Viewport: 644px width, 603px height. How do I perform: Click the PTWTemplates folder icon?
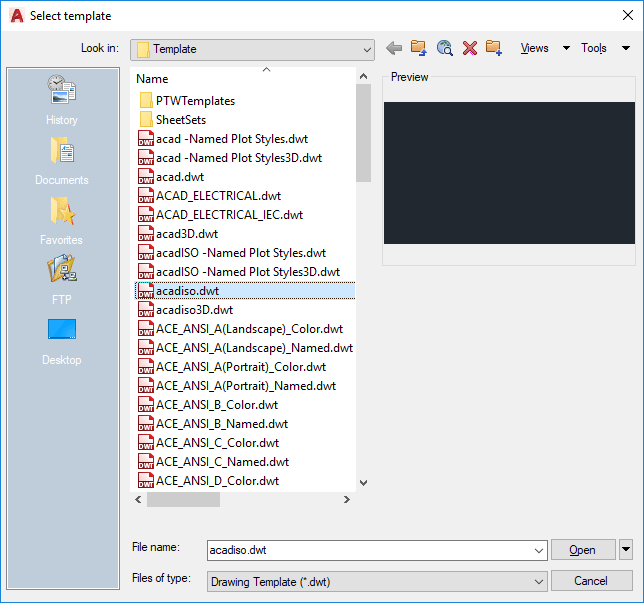[146, 101]
